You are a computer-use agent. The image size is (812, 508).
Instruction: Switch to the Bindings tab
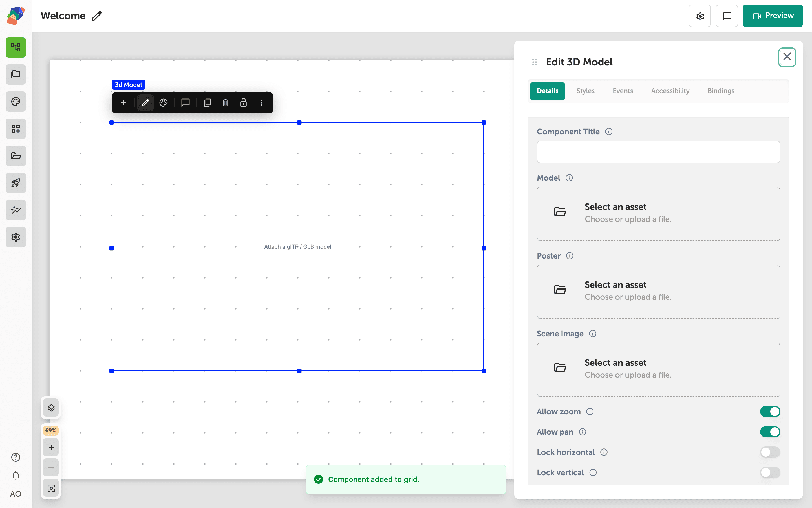pyautogui.click(x=721, y=91)
